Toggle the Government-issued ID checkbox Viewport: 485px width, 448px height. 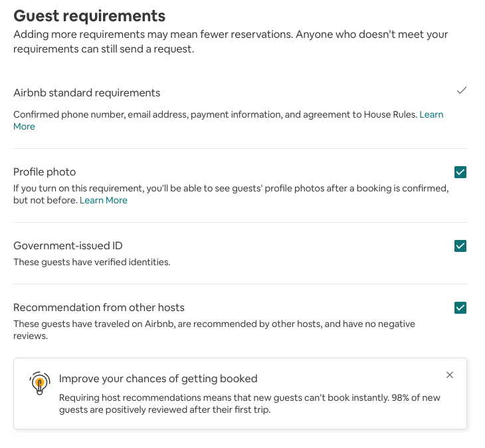[460, 246]
